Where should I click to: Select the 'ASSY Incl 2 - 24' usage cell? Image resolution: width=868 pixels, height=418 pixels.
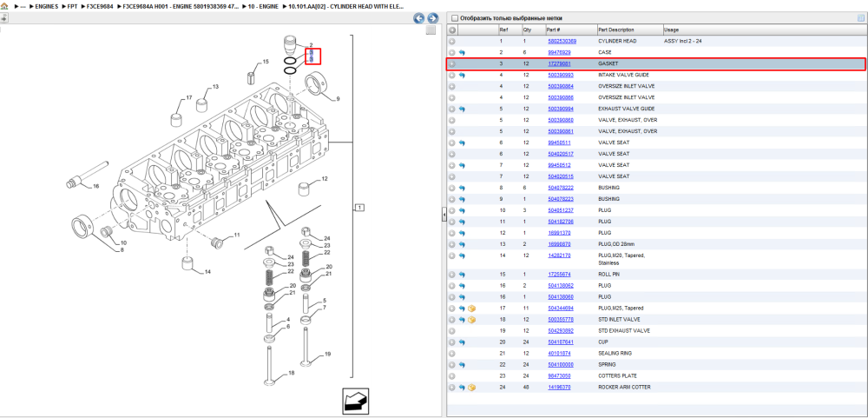pos(683,41)
